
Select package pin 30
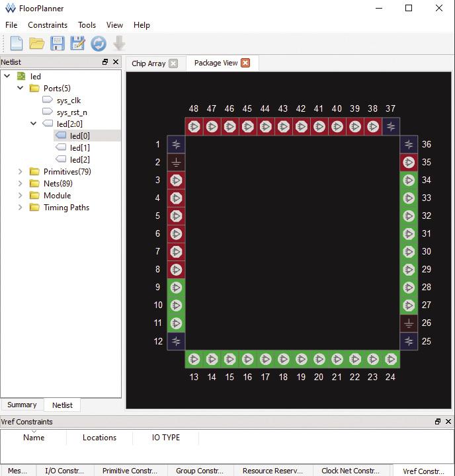point(409,252)
